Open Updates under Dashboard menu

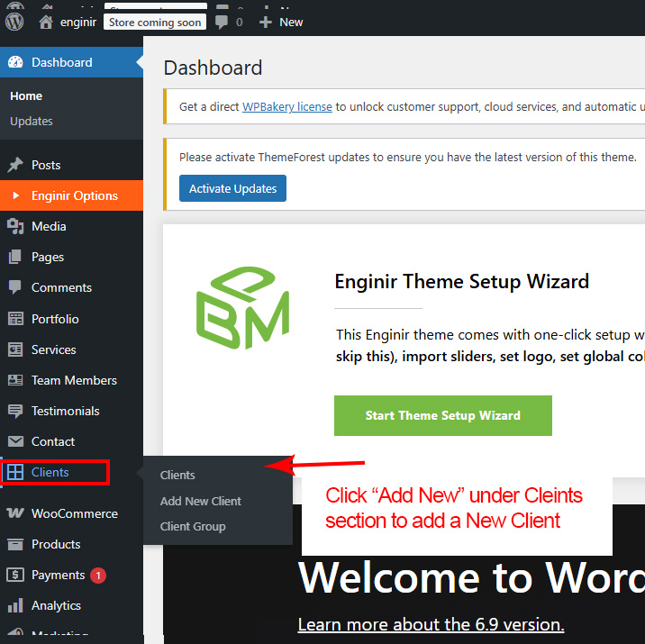(x=32, y=121)
